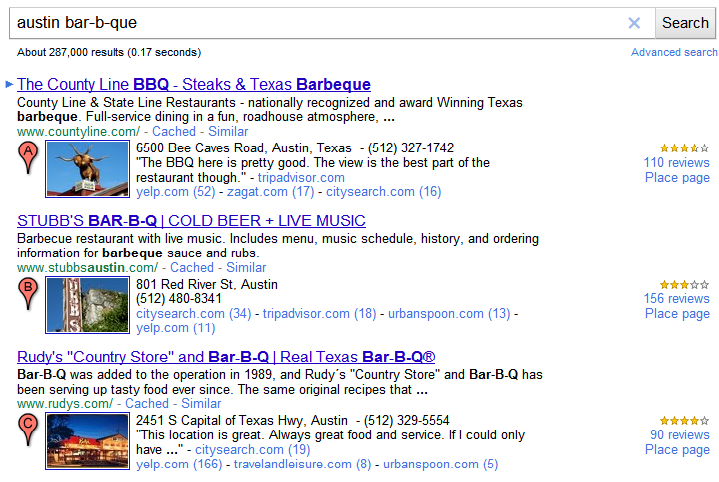The width and height of the screenshot is (719, 482).
Task: Click phone number (512) 480-8341
Action: pyautogui.click(x=179, y=299)
